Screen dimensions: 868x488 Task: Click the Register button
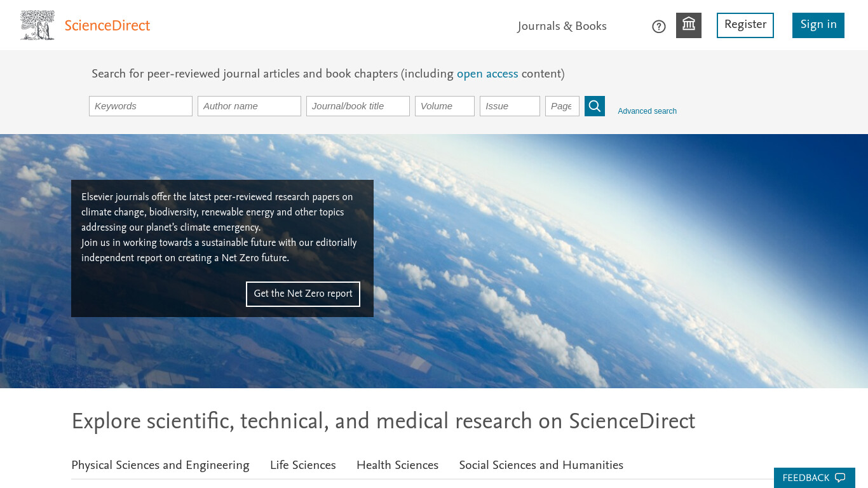(x=745, y=25)
